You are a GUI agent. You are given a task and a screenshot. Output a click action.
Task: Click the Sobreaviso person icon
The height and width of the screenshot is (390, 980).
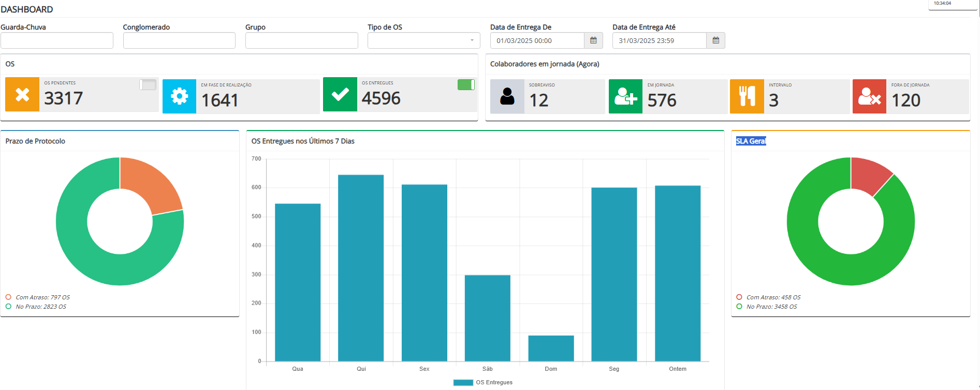click(x=507, y=96)
